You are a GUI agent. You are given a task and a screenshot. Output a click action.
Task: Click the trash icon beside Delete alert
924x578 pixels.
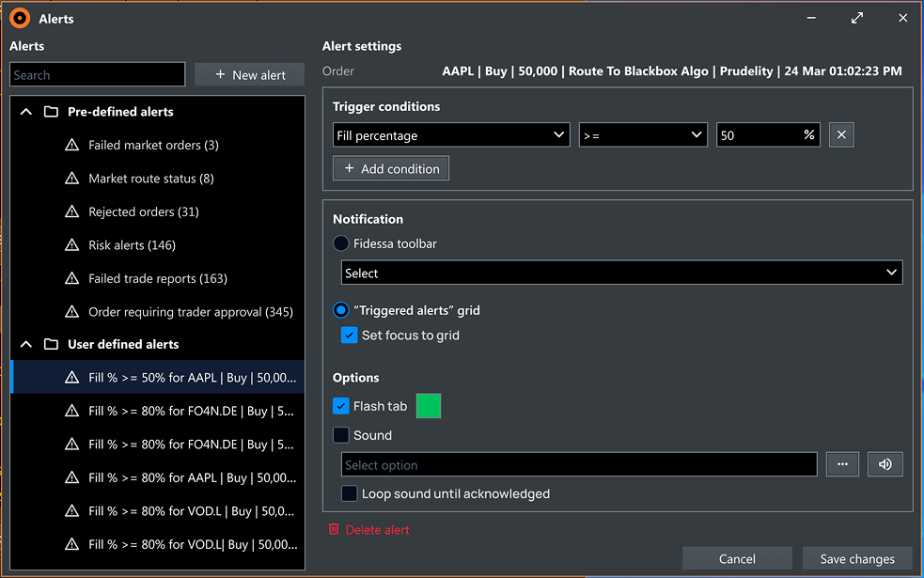tap(334, 529)
